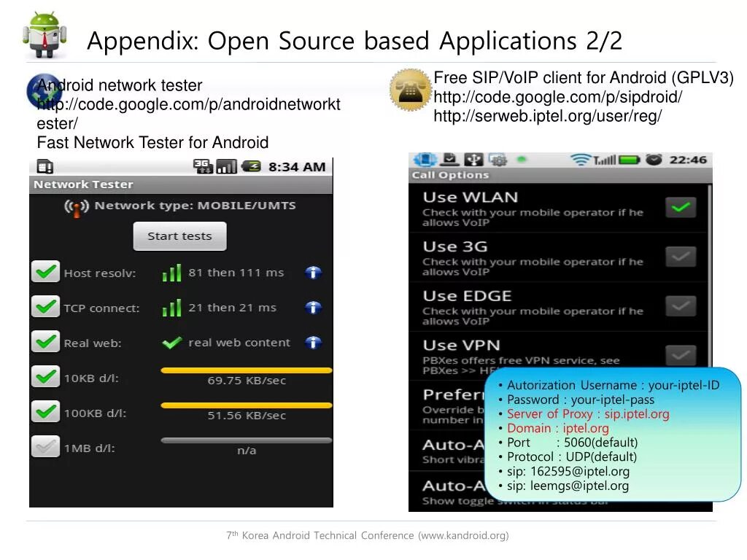Click the 100KB d/l yellow progress bar

(247, 405)
